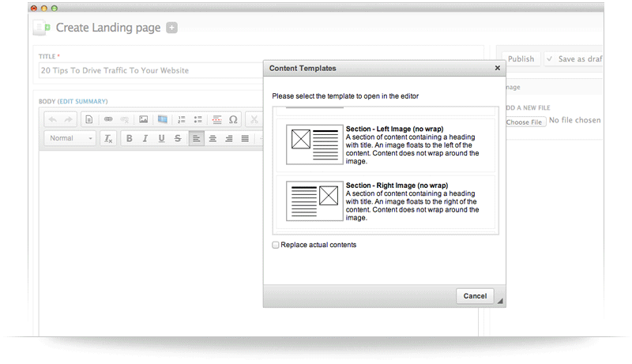Click the Unlink broken-chain icon

click(x=125, y=119)
